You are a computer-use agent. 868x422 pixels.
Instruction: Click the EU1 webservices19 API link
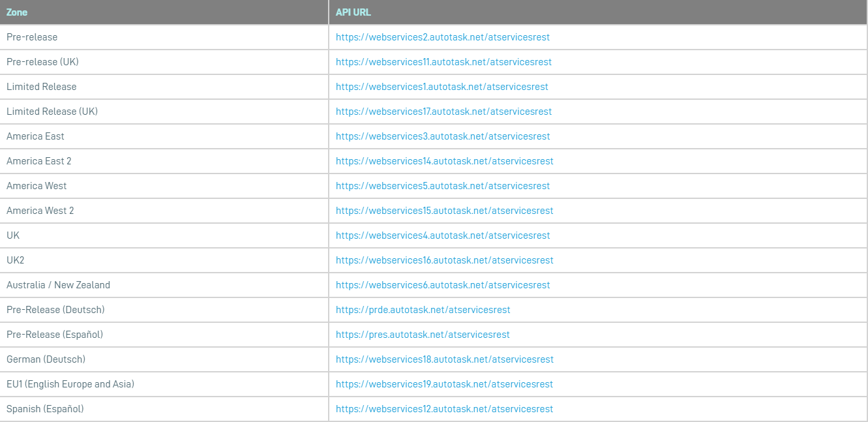tap(444, 384)
